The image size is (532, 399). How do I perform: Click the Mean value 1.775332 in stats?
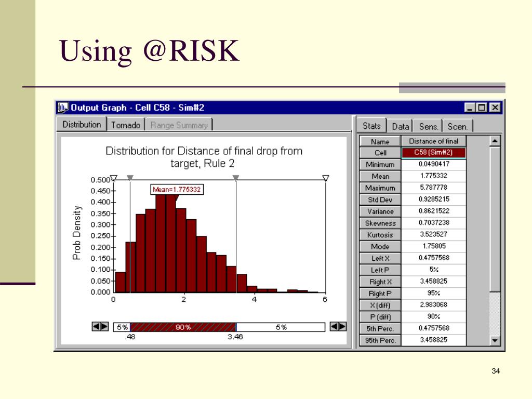pyautogui.click(x=434, y=176)
